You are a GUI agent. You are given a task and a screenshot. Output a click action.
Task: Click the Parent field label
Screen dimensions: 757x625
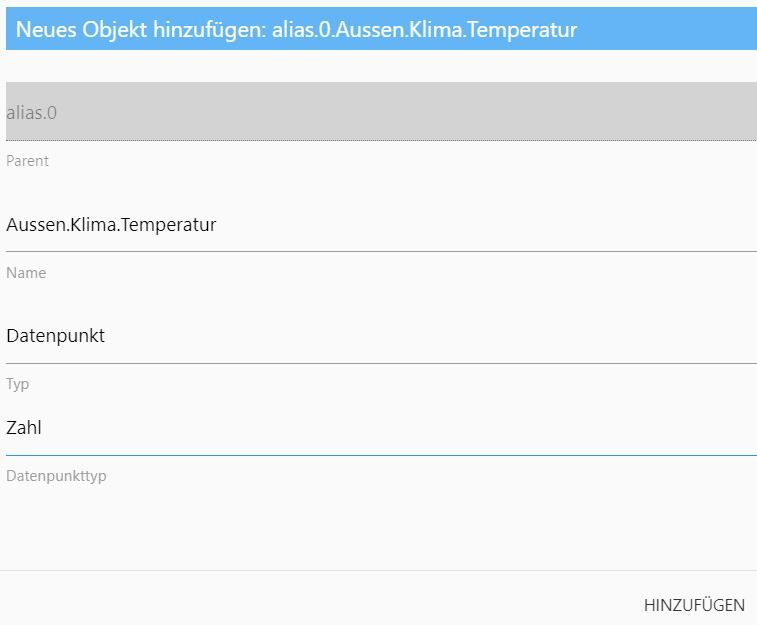click(27, 161)
